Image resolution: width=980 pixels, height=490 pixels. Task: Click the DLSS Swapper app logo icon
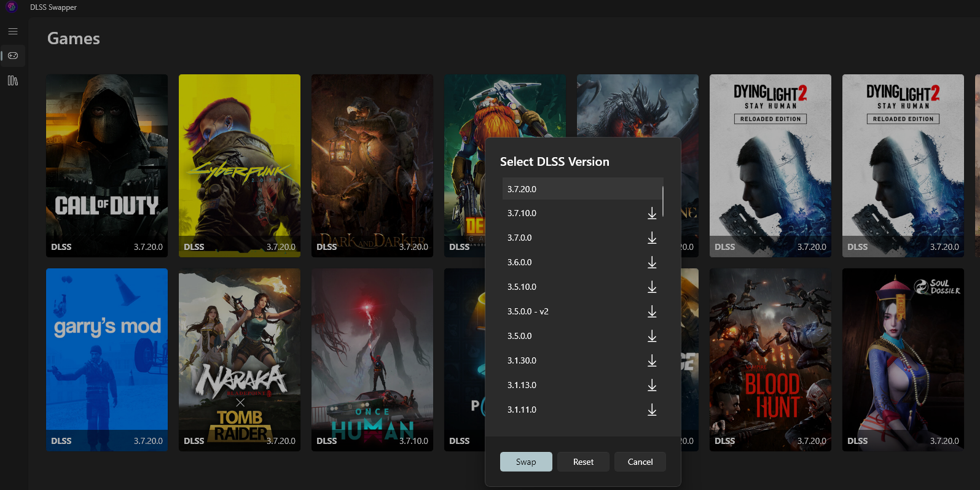coord(11,7)
